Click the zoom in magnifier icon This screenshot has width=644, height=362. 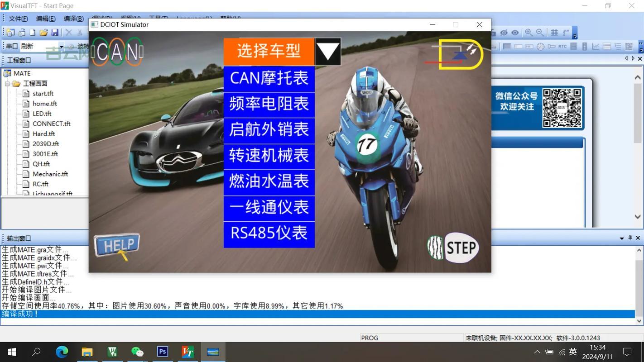529,33
